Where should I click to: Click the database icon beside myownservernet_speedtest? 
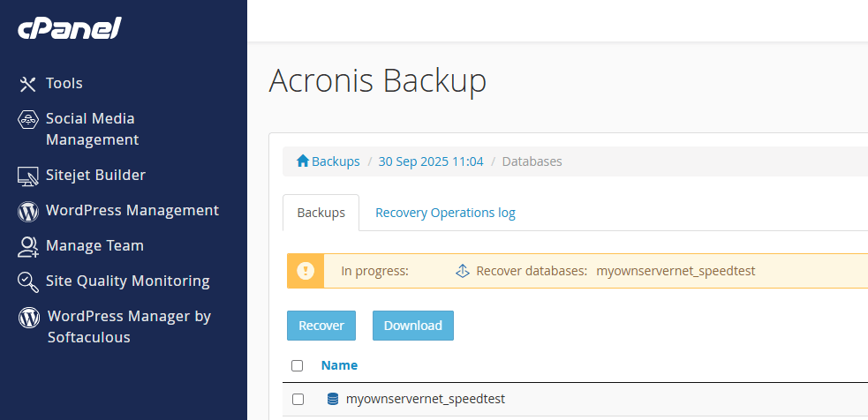click(333, 399)
